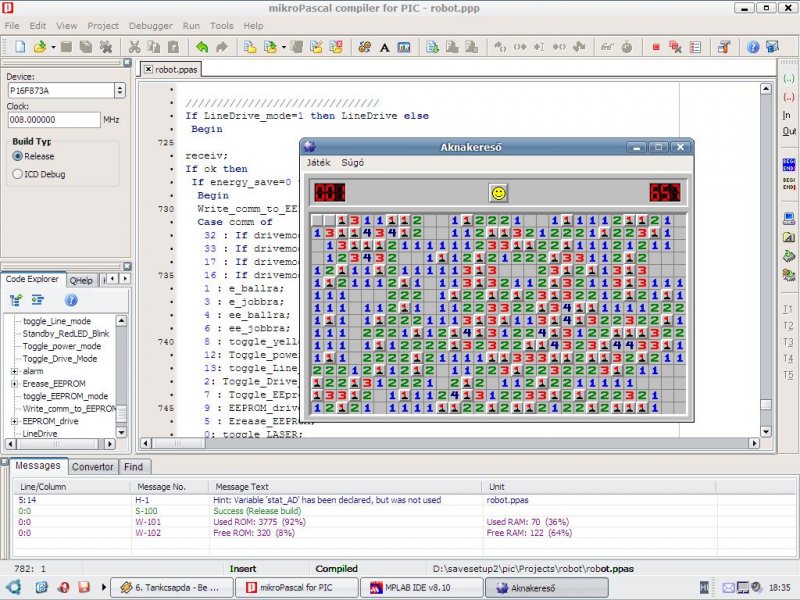Select the toggle_Line_mode tree item

[x=57, y=321]
